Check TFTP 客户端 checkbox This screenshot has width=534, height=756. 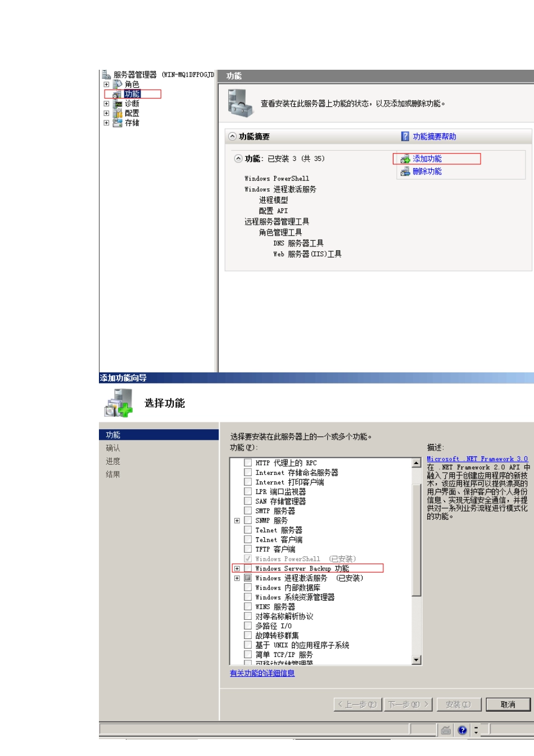[248, 548]
